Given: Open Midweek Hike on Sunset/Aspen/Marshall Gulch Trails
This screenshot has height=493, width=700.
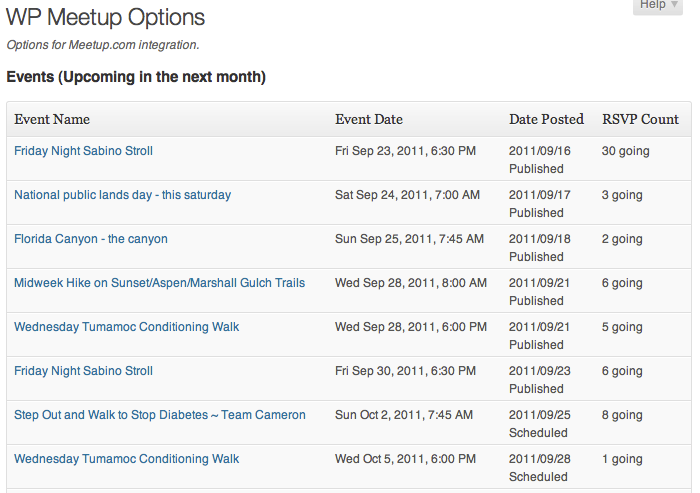Looking at the screenshot, I should tap(159, 283).
